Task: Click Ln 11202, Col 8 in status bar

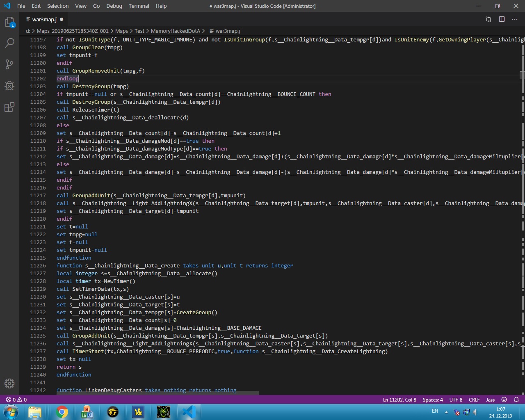Action: [399, 399]
